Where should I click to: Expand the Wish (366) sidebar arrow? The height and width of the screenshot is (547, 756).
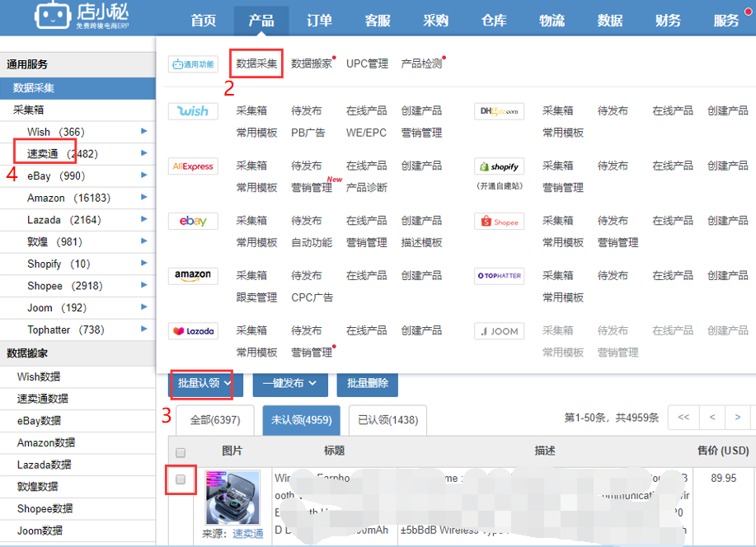[x=143, y=131]
